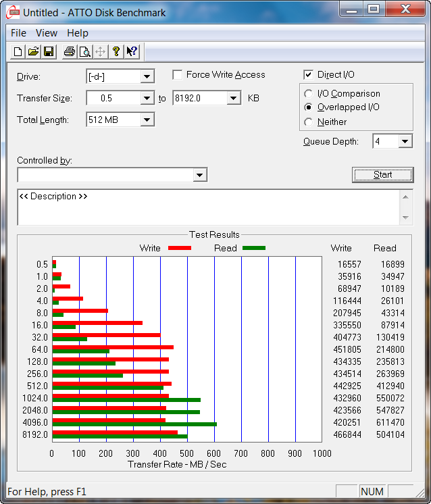Screen dimensions: 431x504
Task: Expand the Total Length 512 MB dropdown
Action: coord(147,120)
